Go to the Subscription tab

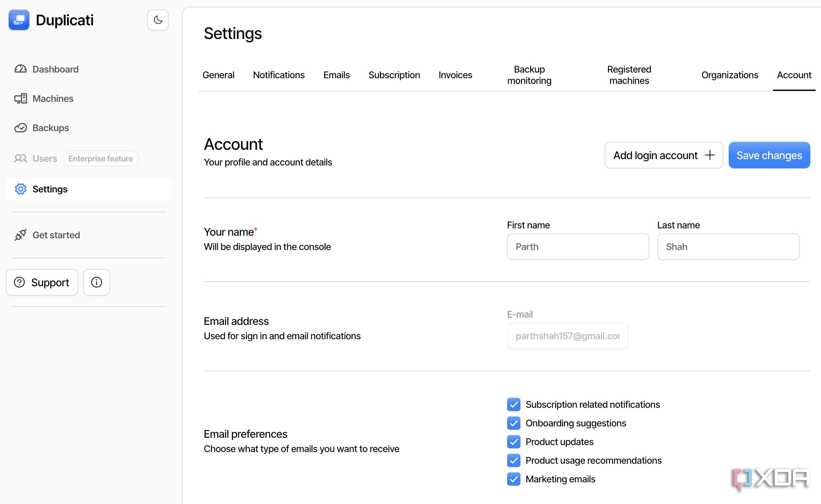[394, 75]
